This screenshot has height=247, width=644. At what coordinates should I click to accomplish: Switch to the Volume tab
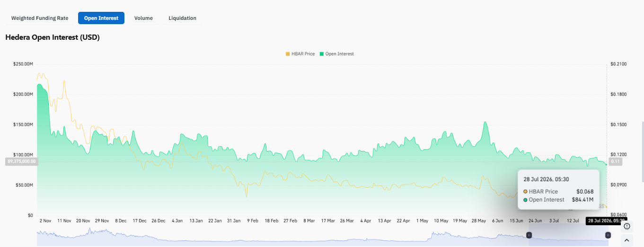(143, 18)
